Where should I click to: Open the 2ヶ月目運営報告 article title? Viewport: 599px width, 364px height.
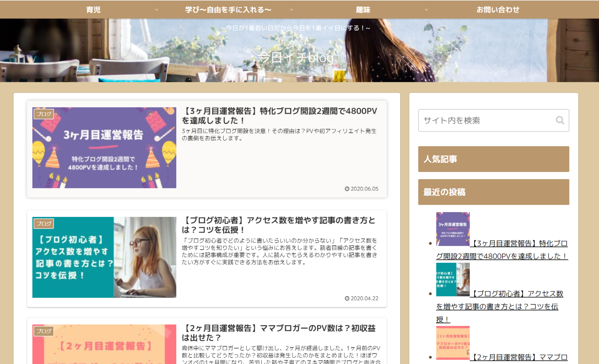pos(279,333)
